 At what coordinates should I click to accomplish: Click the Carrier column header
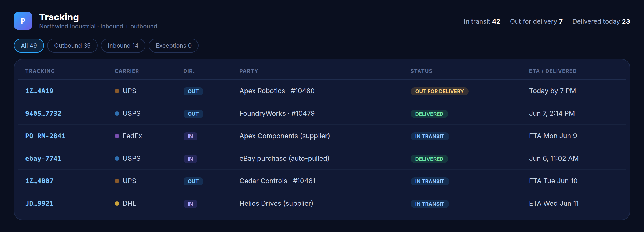click(x=127, y=71)
